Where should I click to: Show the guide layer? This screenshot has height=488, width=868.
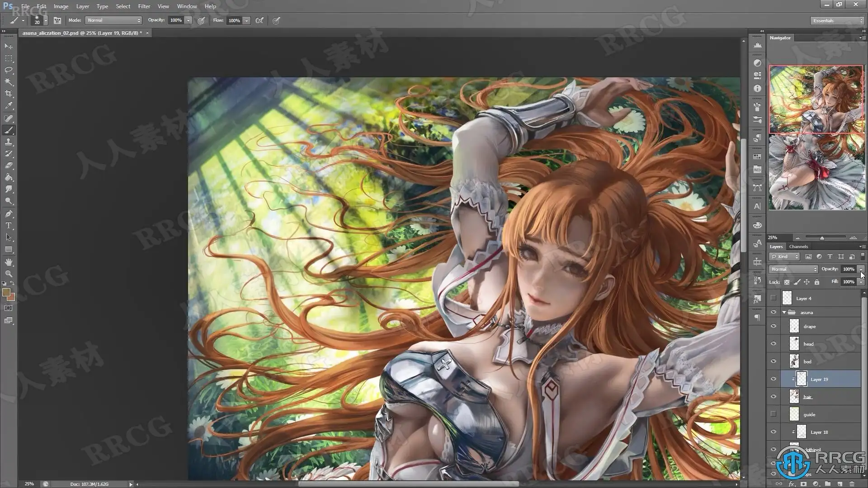774,414
